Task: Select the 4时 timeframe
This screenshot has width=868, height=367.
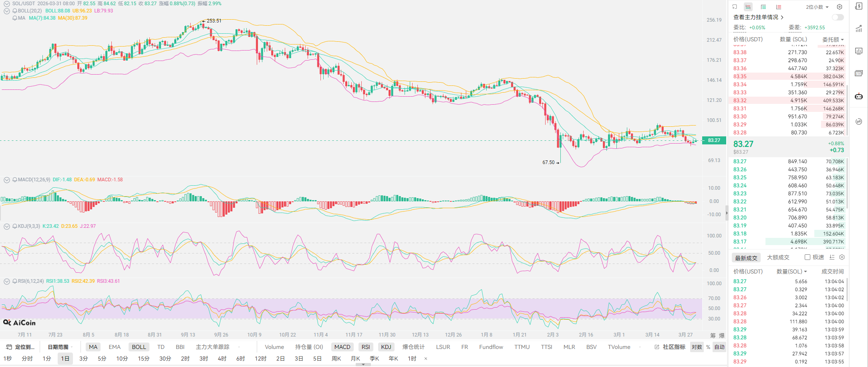Action: tap(222, 359)
